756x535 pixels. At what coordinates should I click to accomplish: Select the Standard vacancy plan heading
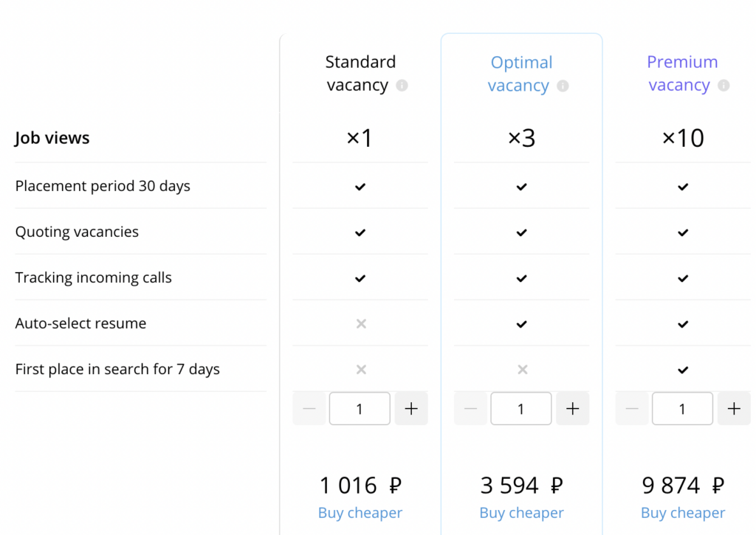pos(360,74)
